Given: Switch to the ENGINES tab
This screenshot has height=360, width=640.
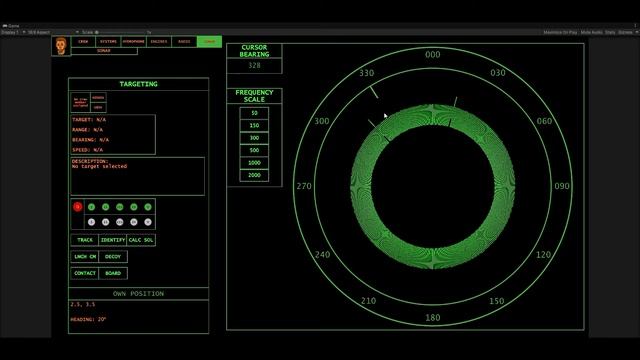Looking at the screenshot, I should coord(159,42).
